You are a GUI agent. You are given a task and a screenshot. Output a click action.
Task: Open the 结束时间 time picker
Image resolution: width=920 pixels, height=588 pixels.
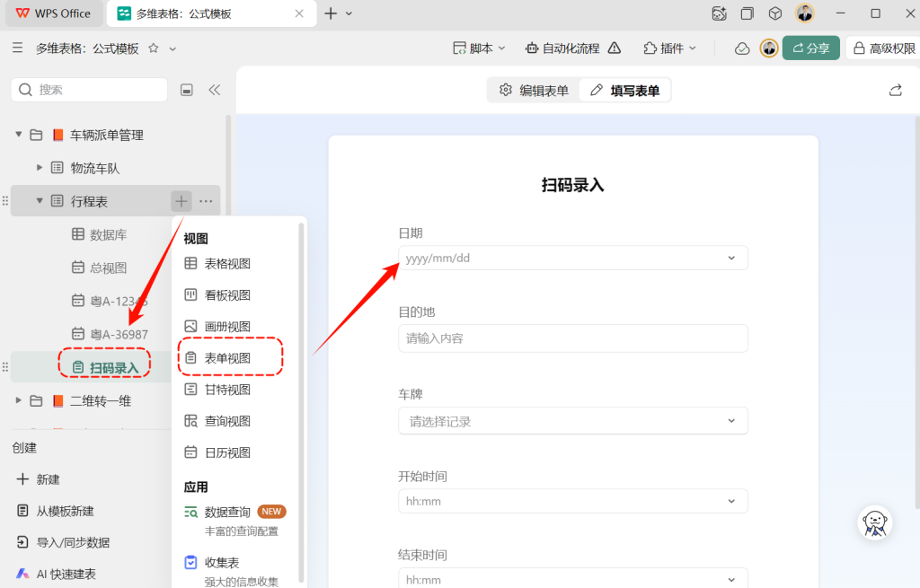pos(572,579)
